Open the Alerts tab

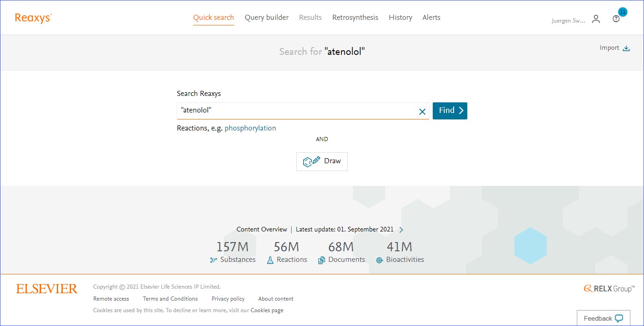[x=431, y=18]
